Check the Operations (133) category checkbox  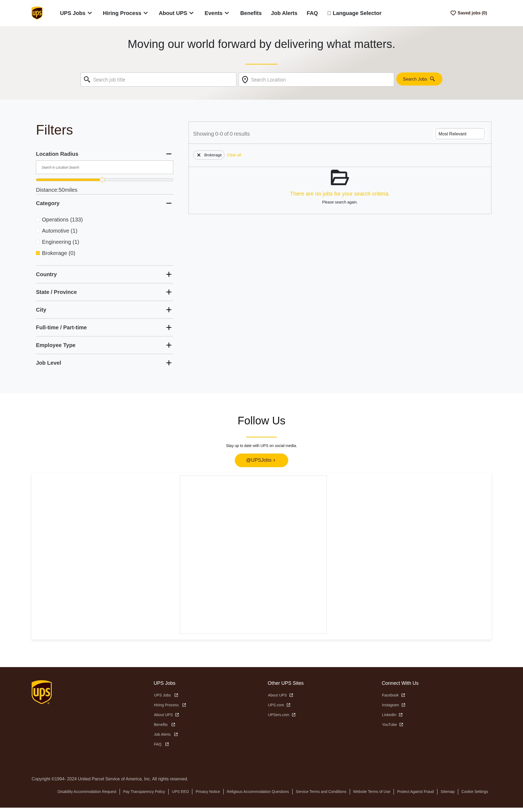tap(38, 220)
